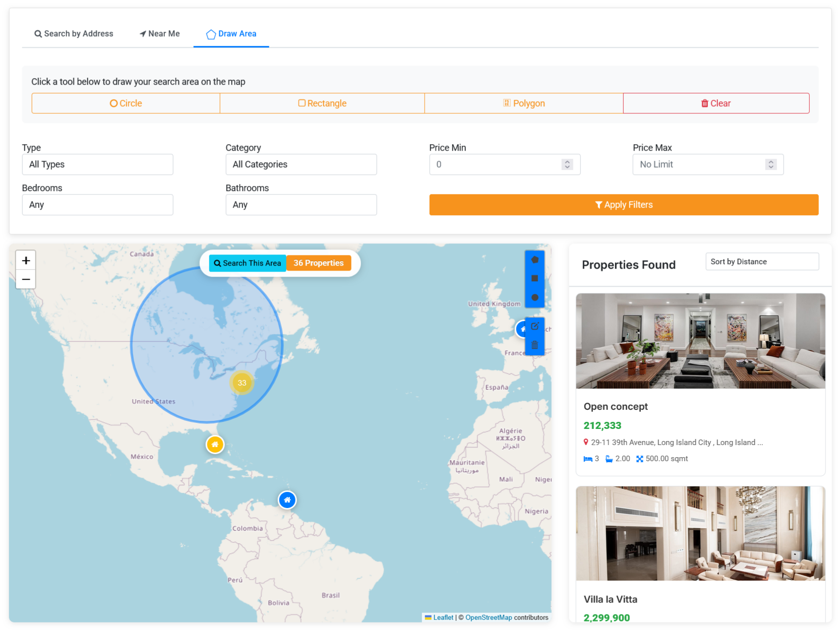840x632 pixels.
Task: Click the blue home marker near Venezuela
Action: click(287, 499)
